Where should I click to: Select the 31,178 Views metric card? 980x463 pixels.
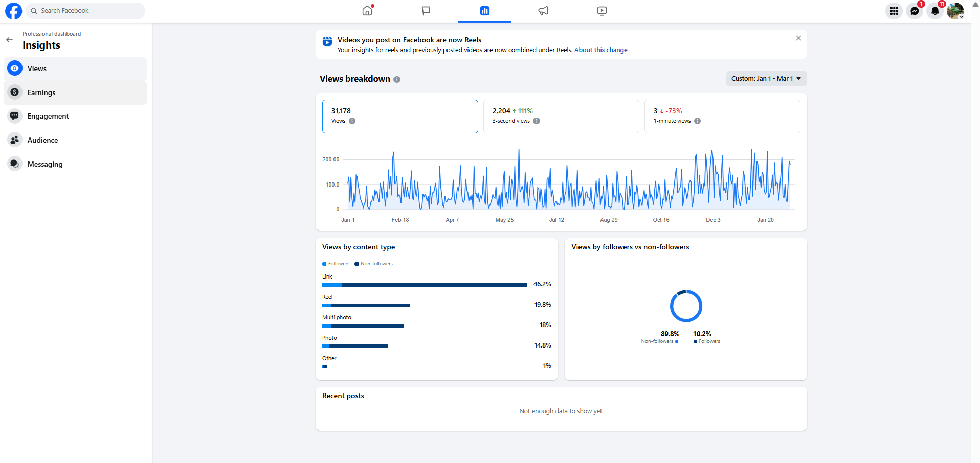pyautogui.click(x=400, y=117)
